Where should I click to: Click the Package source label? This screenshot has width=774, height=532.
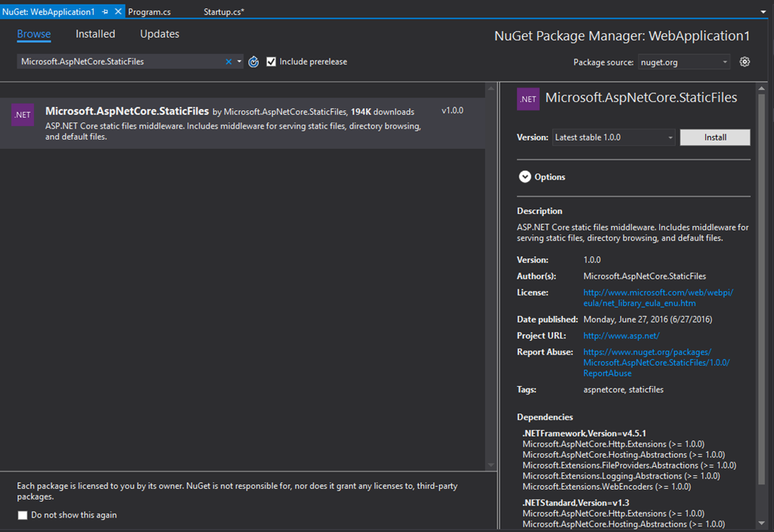pyautogui.click(x=603, y=62)
